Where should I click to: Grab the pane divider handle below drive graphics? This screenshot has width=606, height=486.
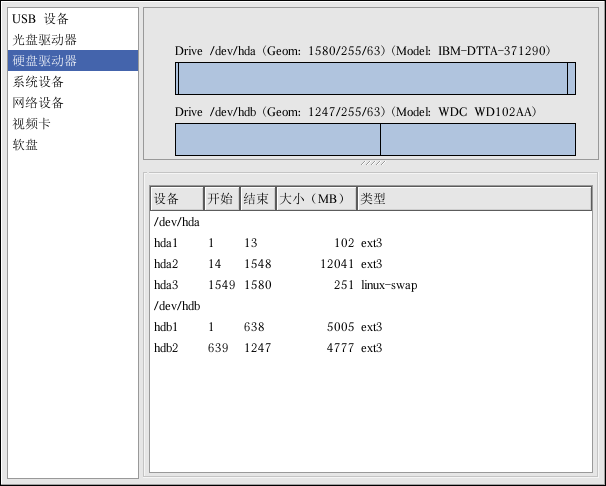point(373,162)
